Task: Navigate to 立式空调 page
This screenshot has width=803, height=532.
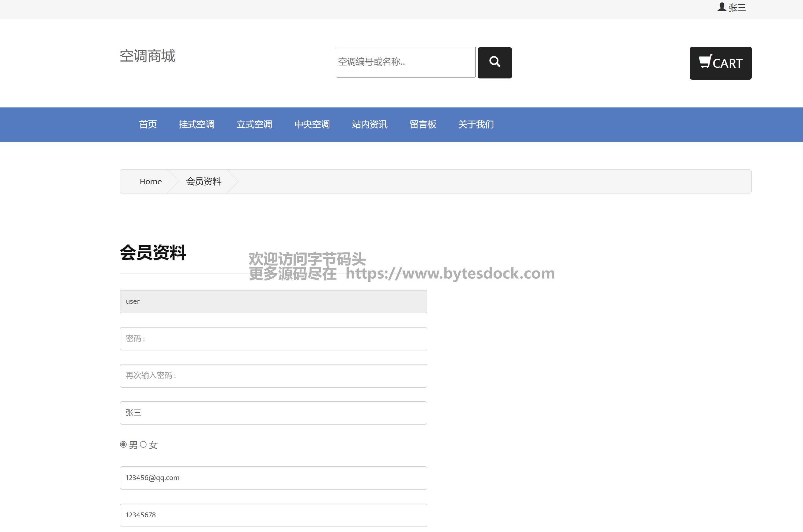Action: [x=254, y=125]
